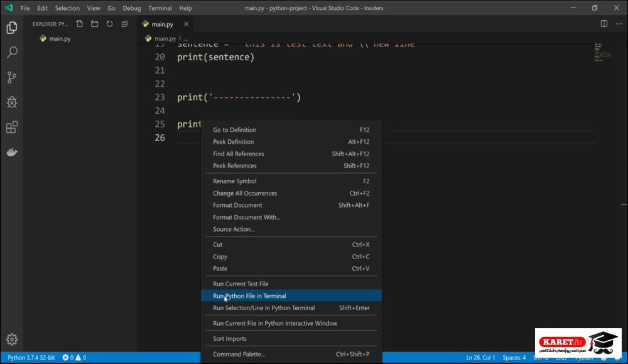Choose Run Current Test File

pos(291,284)
